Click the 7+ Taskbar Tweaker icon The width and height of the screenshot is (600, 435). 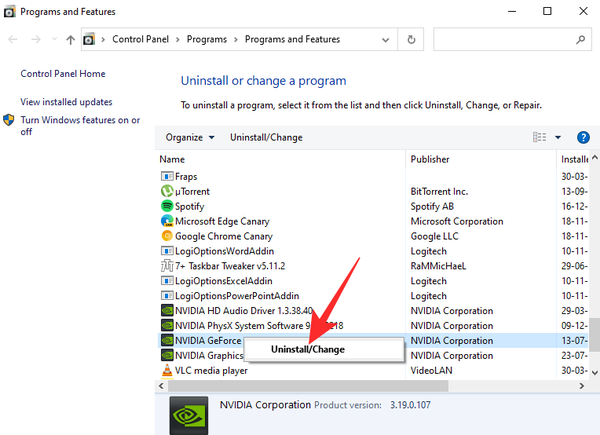click(167, 266)
